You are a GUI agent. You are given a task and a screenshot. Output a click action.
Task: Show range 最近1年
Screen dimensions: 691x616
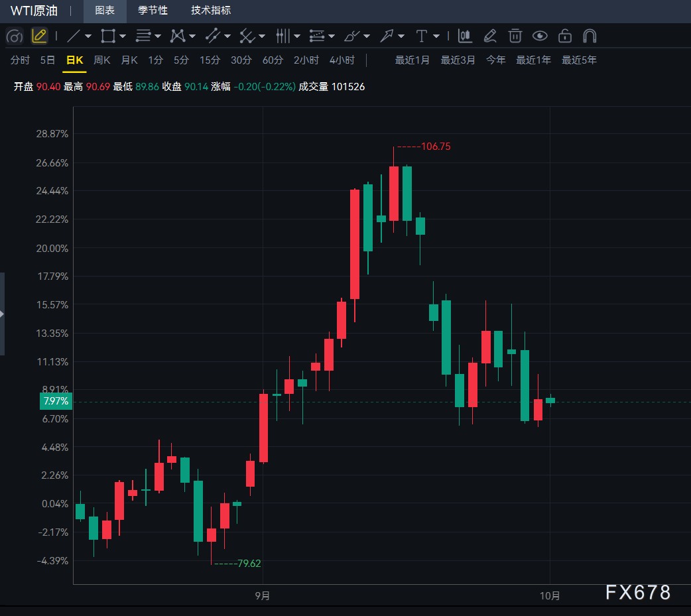pos(534,60)
